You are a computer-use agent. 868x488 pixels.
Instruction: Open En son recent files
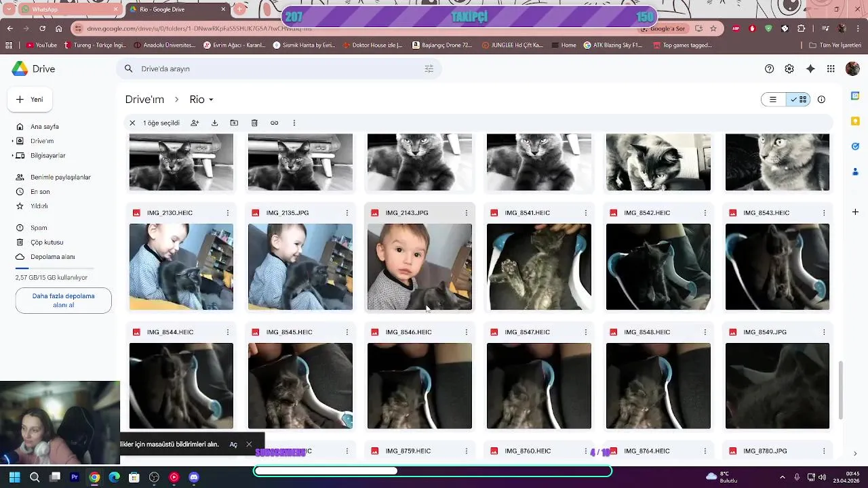(40, 192)
